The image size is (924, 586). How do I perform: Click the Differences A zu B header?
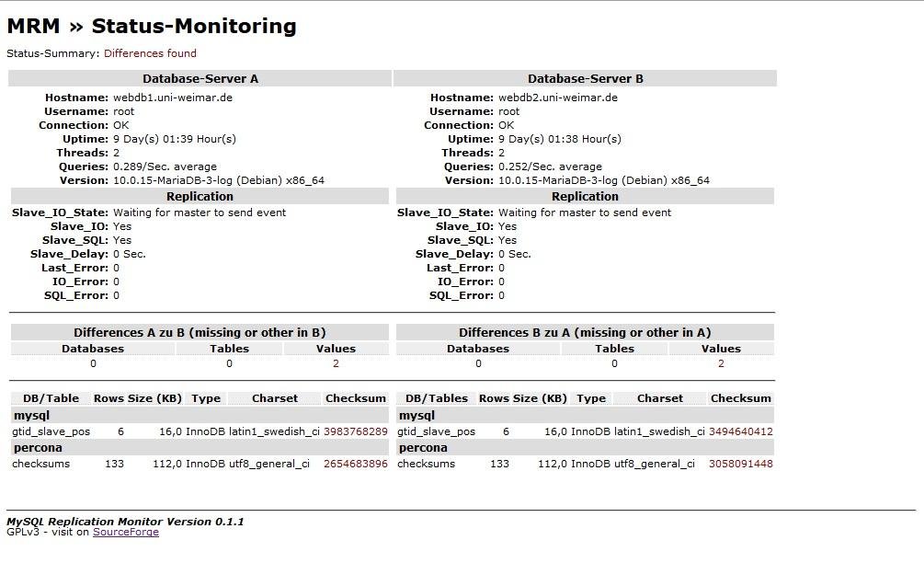click(200, 332)
